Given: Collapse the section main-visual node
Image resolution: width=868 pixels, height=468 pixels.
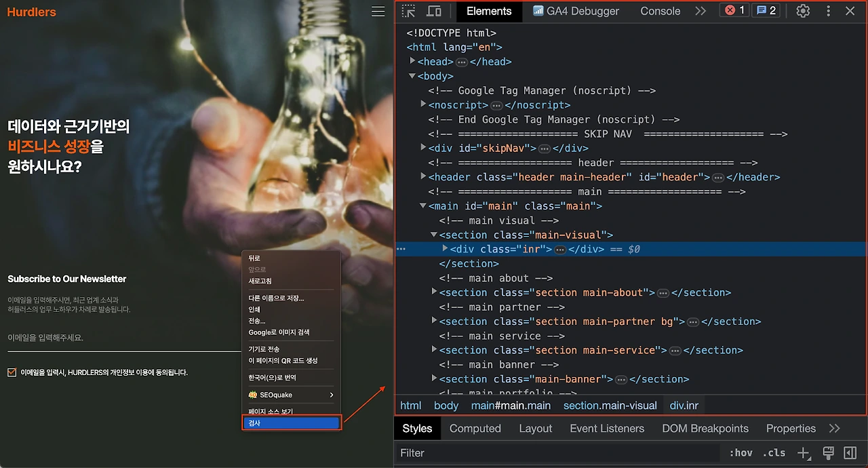Looking at the screenshot, I should 434,235.
